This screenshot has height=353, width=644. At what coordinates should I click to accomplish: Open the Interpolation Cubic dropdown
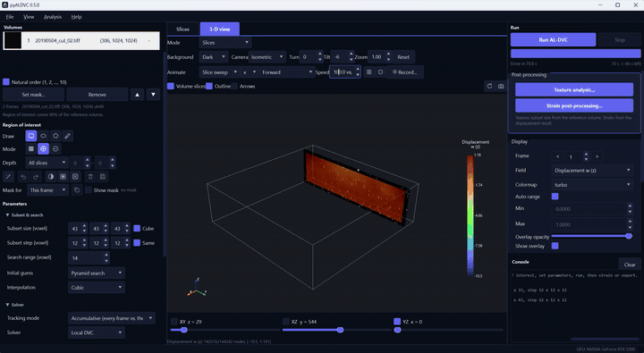96,288
